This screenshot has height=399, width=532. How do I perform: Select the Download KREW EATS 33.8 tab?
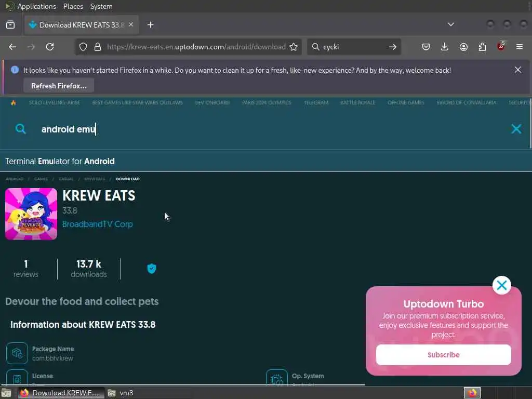(82, 25)
